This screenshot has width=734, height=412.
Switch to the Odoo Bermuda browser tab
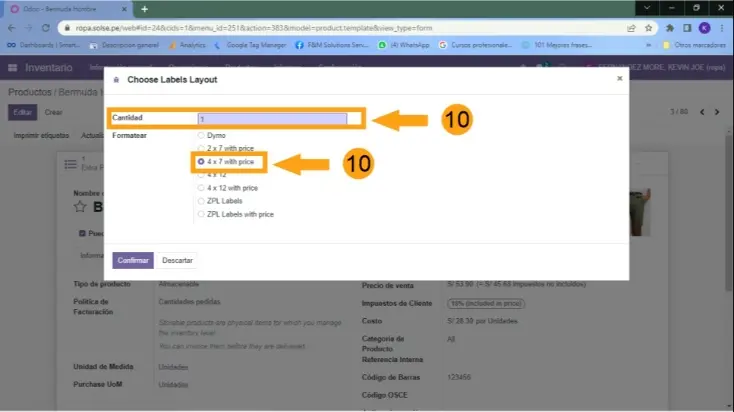[67, 9]
